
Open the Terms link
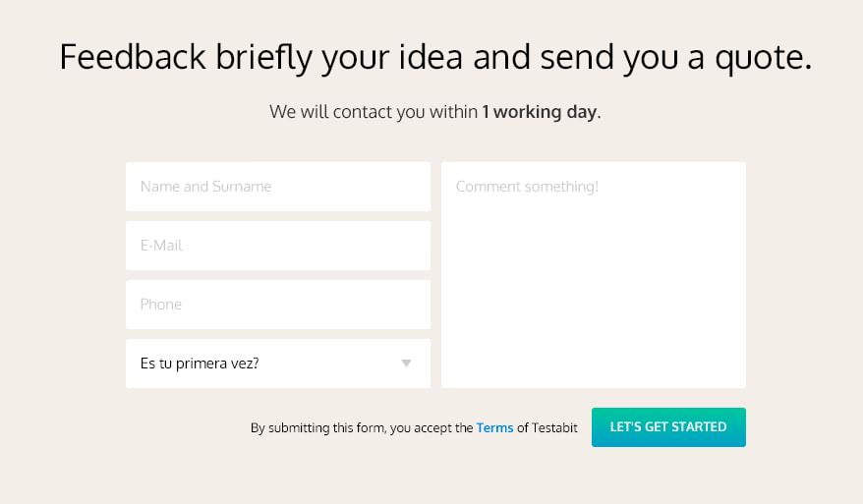[494, 428]
